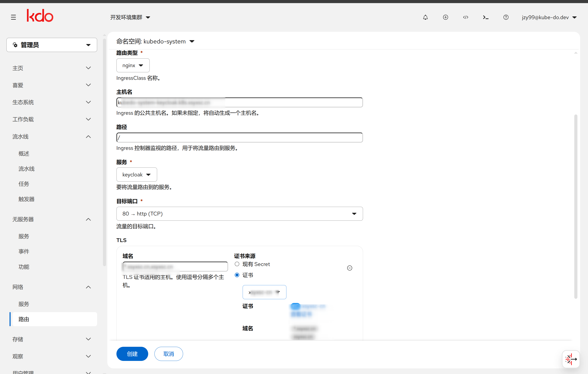Click the kdo logo
The image size is (588, 374).
point(40,16)
